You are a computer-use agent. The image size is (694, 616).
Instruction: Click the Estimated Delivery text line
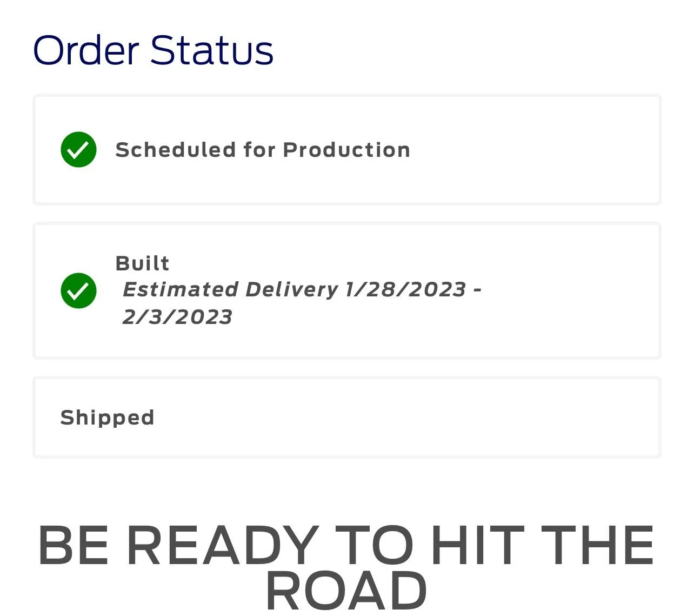302,290
